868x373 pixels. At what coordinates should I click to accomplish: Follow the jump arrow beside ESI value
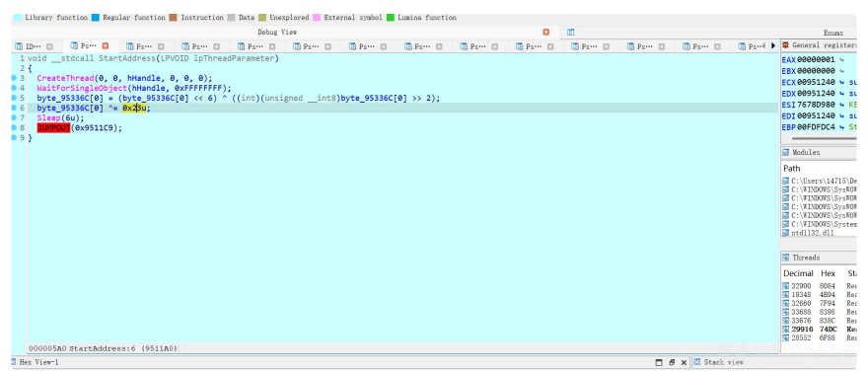(x=842, y=105)
